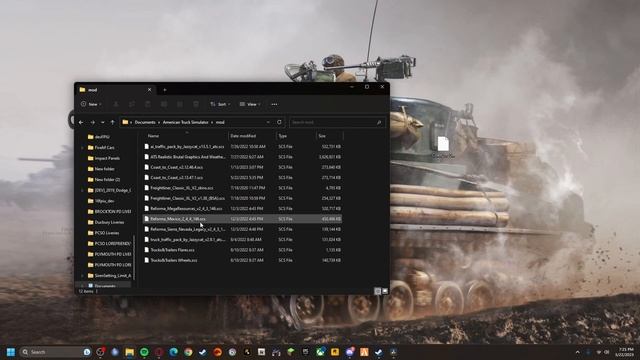Open the recent locations dropdown arrow
This screenshot has width=640, height=360.
[102, 122]
